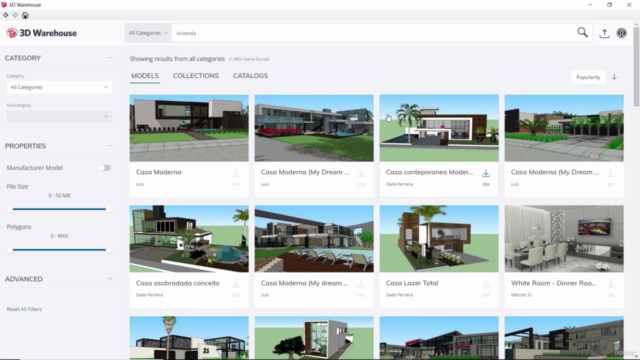Click the search magnifier icon

coord(582,33)
